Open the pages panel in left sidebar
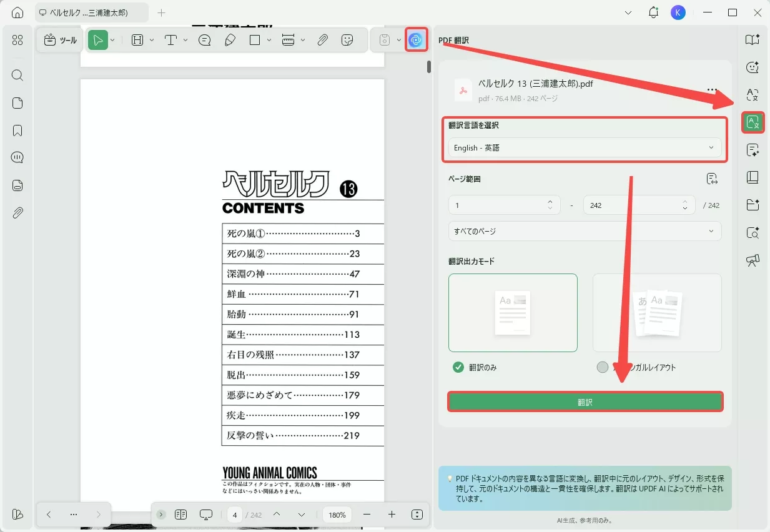The image size is (770, 532). [17, 103]
